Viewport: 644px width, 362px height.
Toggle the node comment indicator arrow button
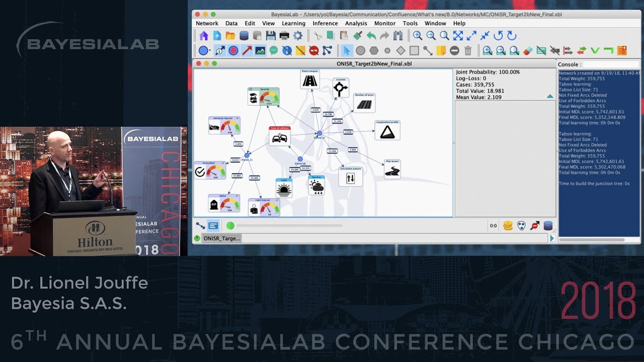pos(220,50)
